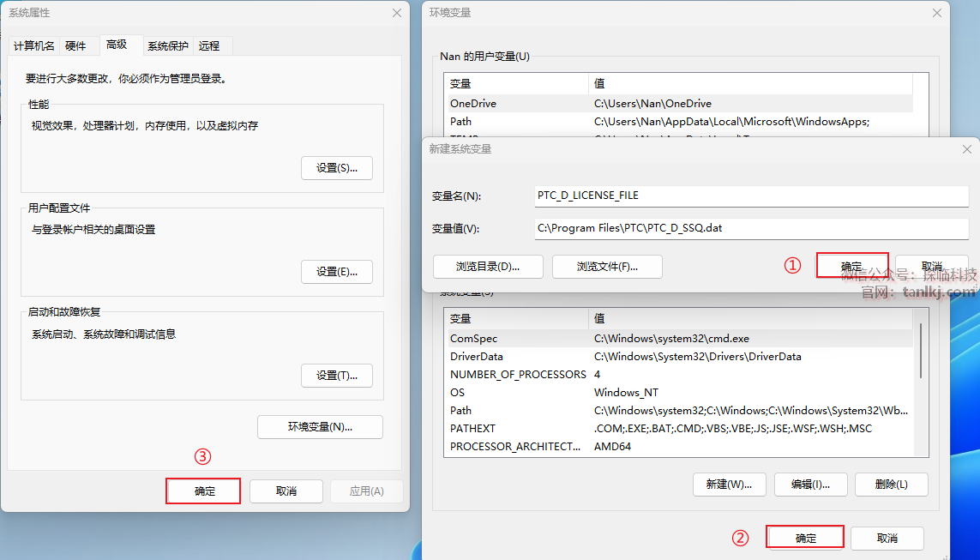Focus the 变量名(N) input field
The width and height of the screenshot is (980, 560).
click(x=752, y=196)
